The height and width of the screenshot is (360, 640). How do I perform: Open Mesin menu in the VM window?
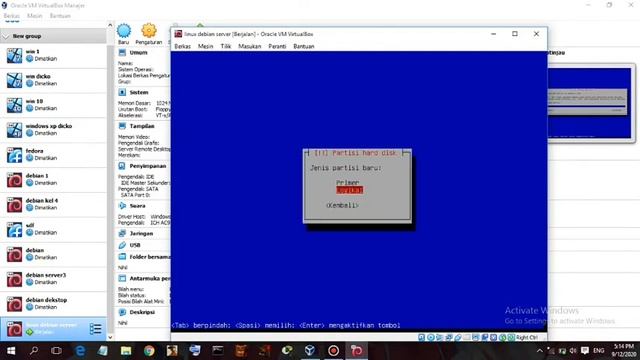tap(205, 46)
